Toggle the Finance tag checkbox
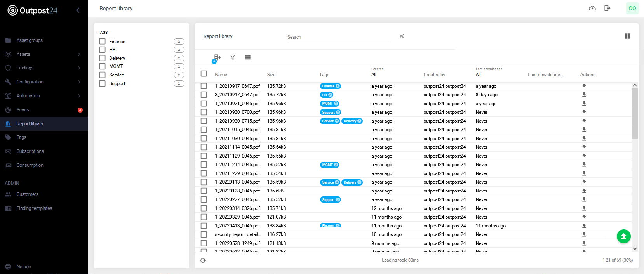 point(103,42)
